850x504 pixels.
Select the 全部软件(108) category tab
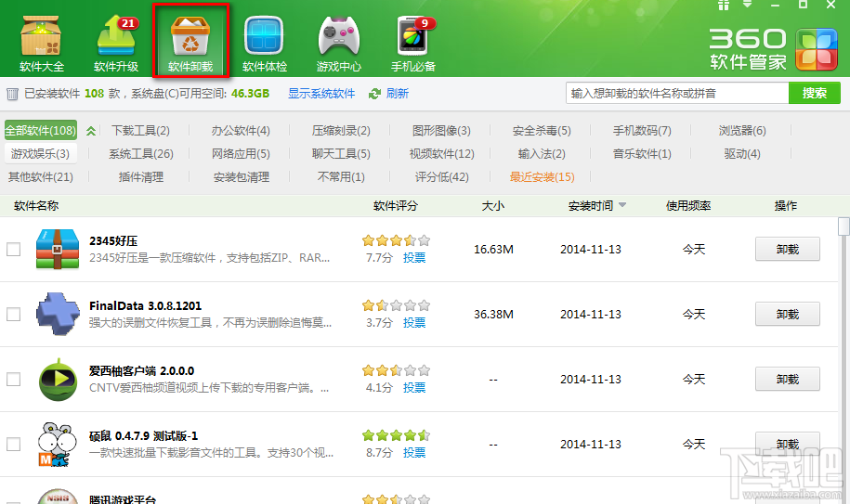(41, 131)
